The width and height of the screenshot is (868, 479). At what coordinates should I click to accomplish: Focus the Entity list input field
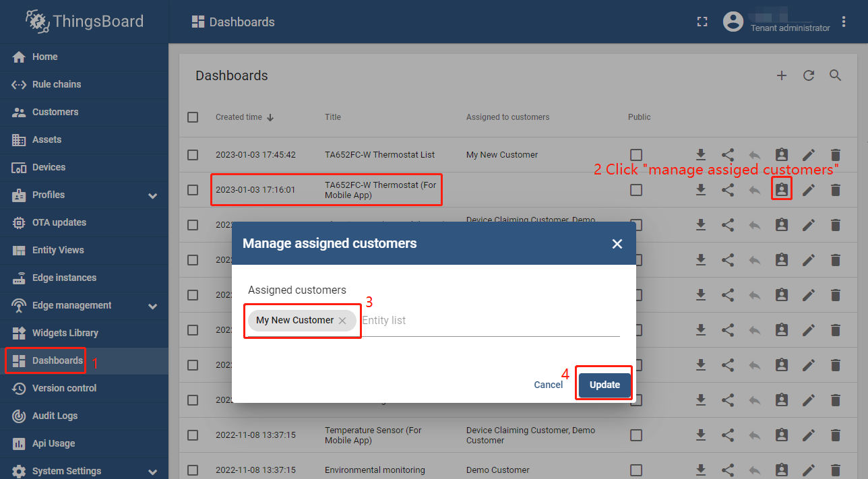click(x=490, y=321)
